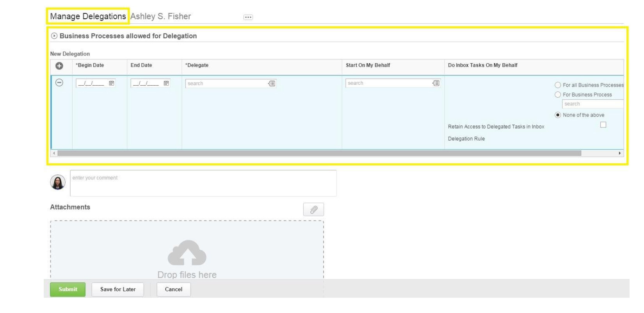Expand Business Processes allowed for Delegation
644x313 pixels.
pos(54,36)
